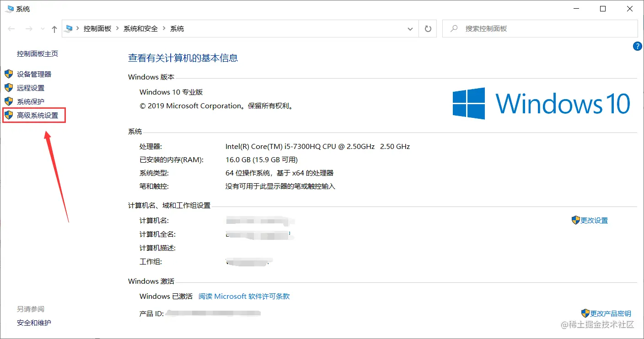Click the shield icon beside 更改设置
The image size is (644, 339).
[x=576, y=220]
